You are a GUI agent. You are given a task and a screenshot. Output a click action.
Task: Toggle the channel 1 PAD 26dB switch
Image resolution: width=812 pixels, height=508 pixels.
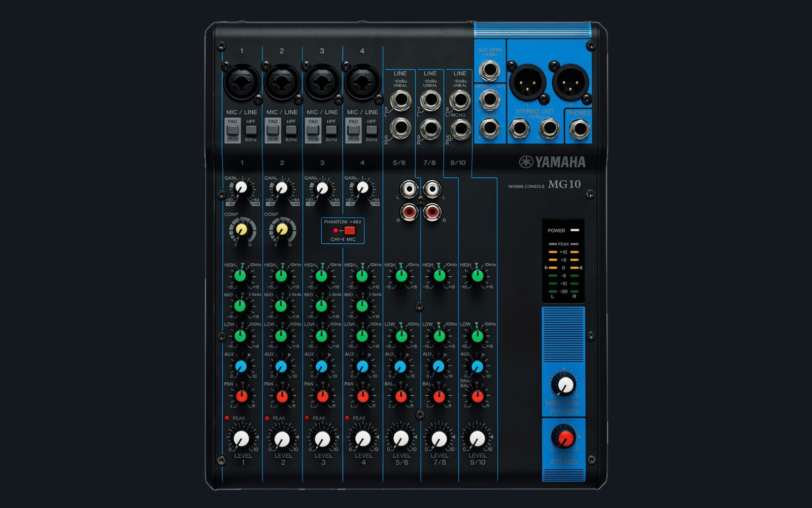click(232, 131)
